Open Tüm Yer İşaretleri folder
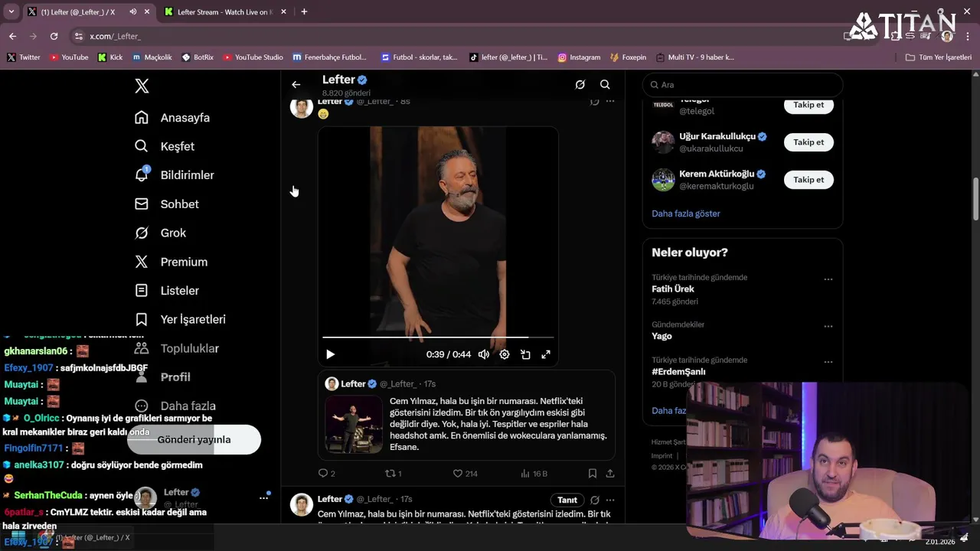 pyautogui.click(x=939, y=57)
